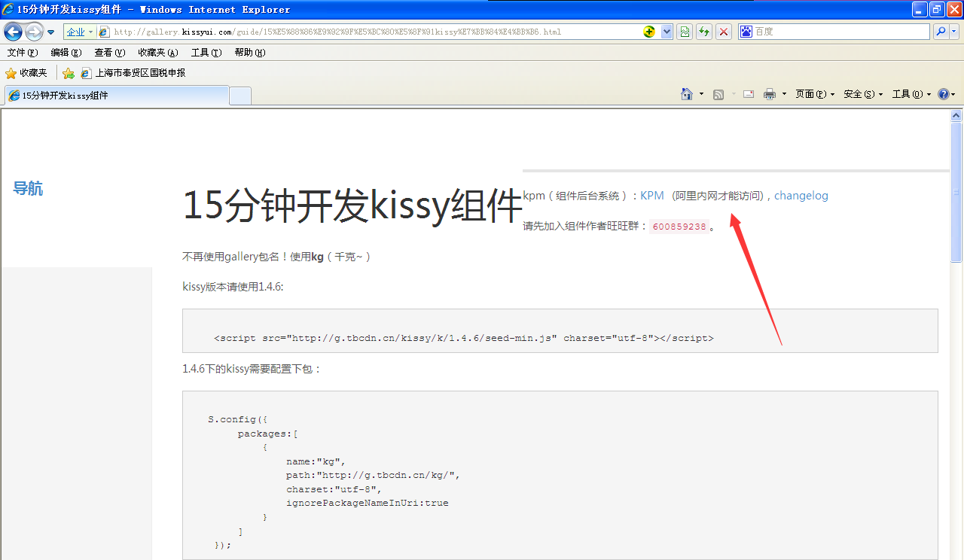964x560 pixels.
Task: Open the 页面(P) command bar menu
Action: 815,94
